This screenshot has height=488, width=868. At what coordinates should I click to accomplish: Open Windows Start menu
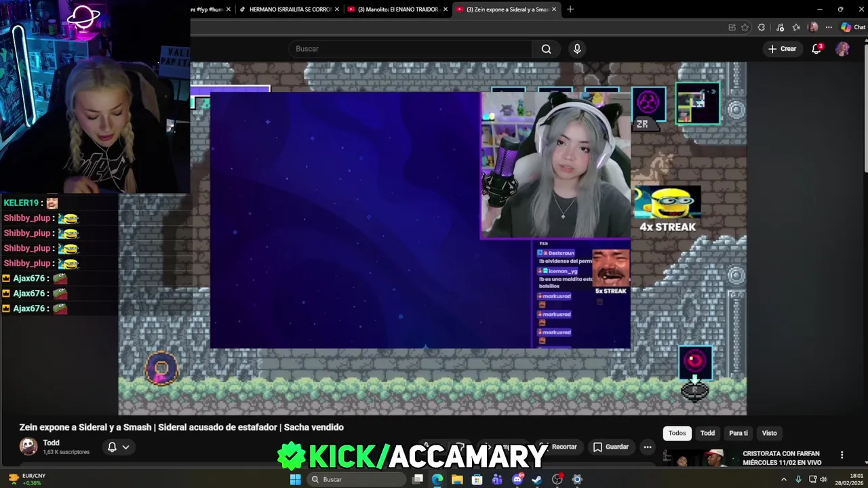point(295,479)
